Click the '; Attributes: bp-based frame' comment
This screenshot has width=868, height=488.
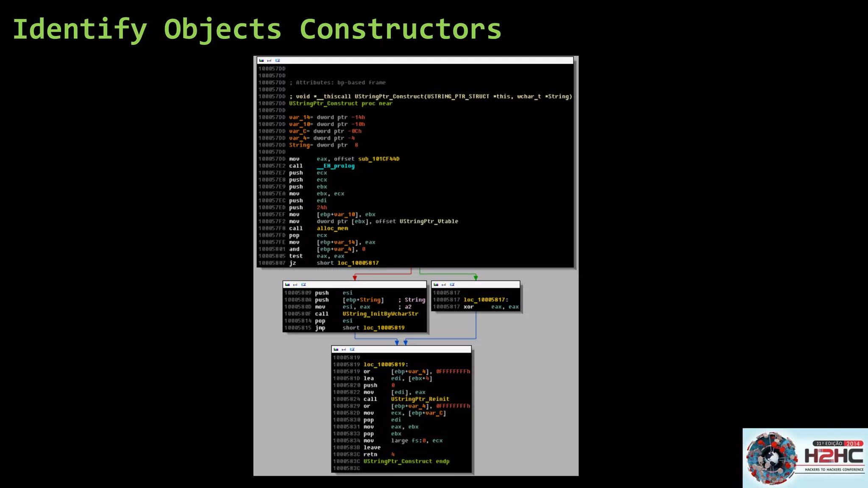click(x=337, y=83)
